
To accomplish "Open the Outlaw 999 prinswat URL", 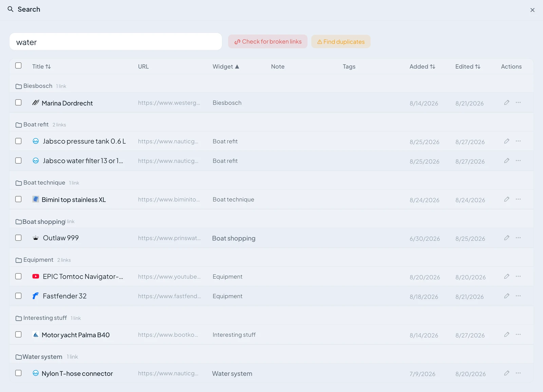I will coord(169,238).
